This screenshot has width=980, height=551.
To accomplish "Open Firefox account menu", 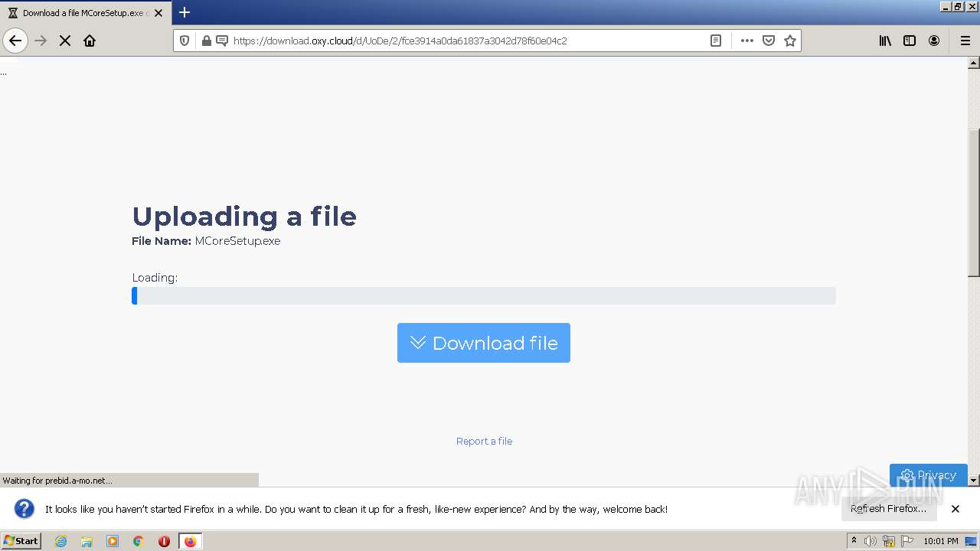I will pos(934,41).
